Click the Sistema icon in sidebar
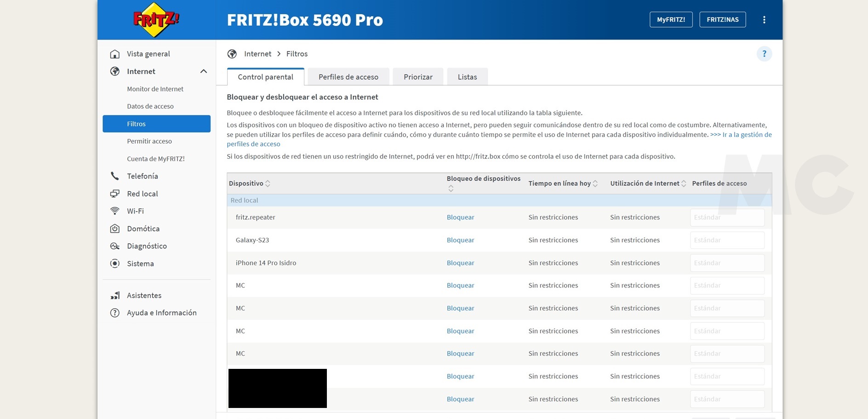 tap(115, 264)
